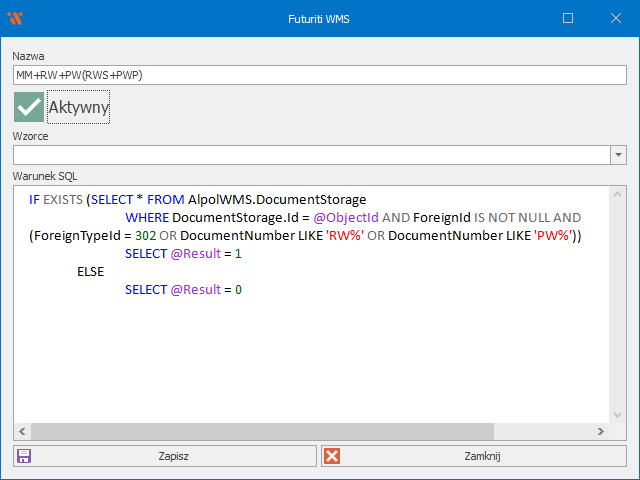The width and height of the screenshot is (640, 480).
Task: Expand the Wzorce dropdown arrow
Action: [618, 155]
